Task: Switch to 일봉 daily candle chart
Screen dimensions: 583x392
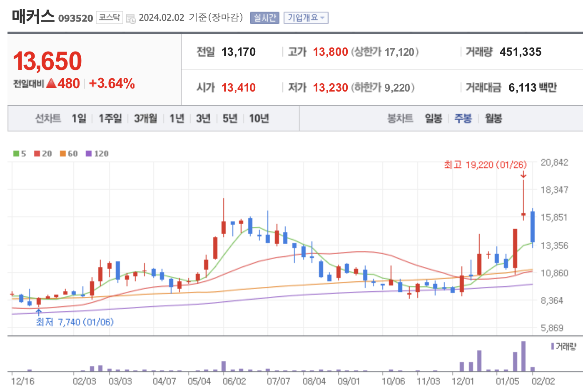Action: point(433,119)
